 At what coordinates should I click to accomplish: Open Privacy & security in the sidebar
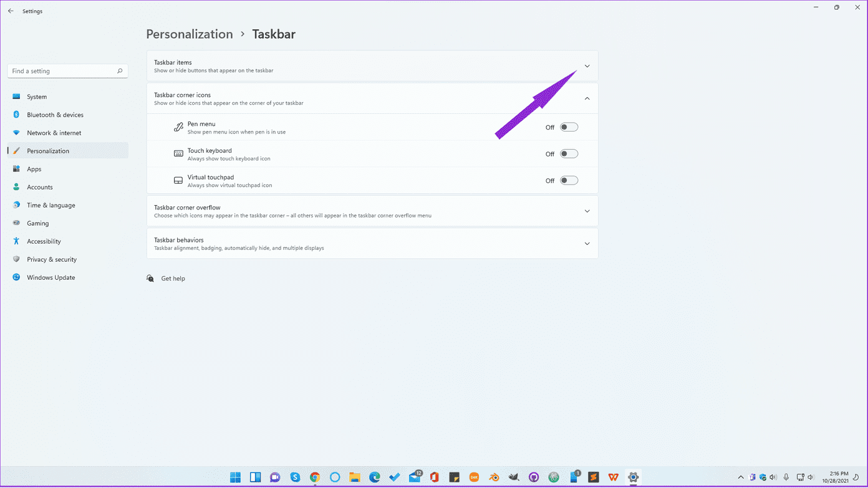pyautogui.click(x=67, y=259)
